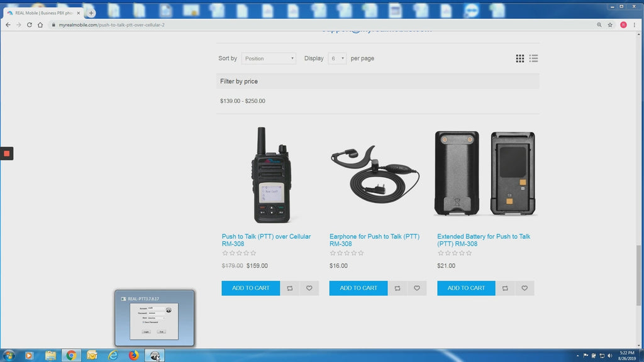This screenshot has width=644, height=362.
Task: Compare the Earphone for Push to Talk
Action: point(397,288)
